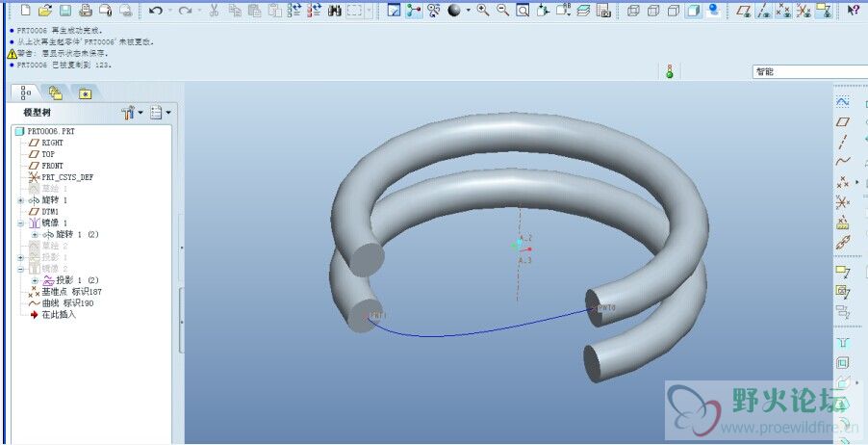The image size is (868, 445).
Task: Refit model to screen
Action: click(523, 11)
